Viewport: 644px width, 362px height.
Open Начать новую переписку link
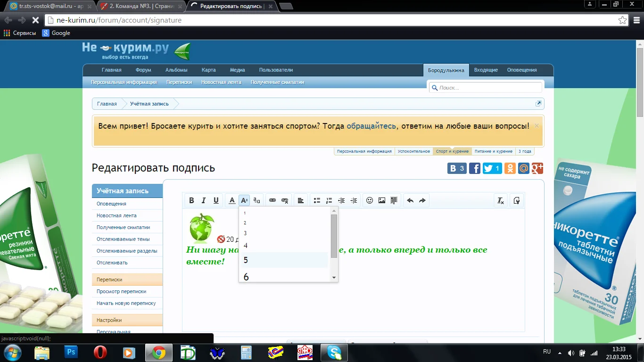pos(126,303)
